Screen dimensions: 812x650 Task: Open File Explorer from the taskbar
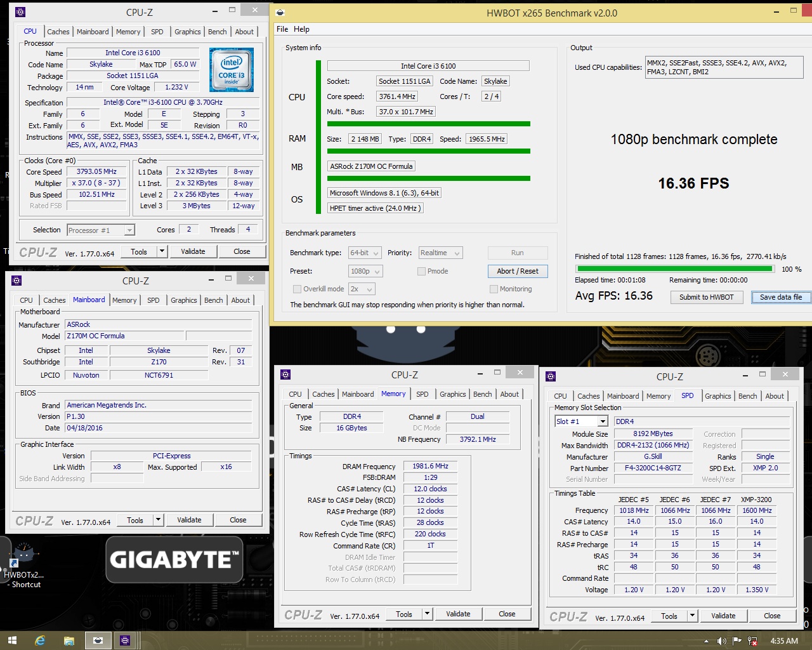[x=69, y=640]
